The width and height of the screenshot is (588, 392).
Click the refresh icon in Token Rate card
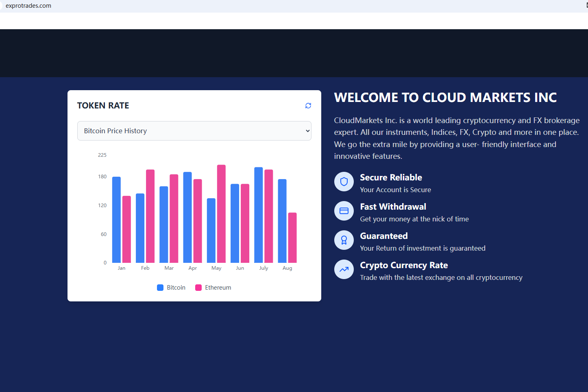(308, 106)
